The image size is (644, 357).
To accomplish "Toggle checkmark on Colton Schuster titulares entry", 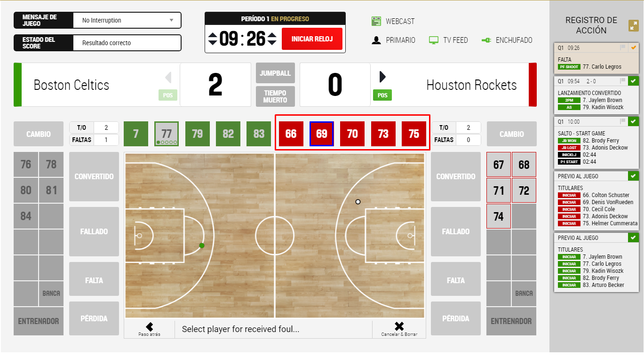I will click(634, 176).
